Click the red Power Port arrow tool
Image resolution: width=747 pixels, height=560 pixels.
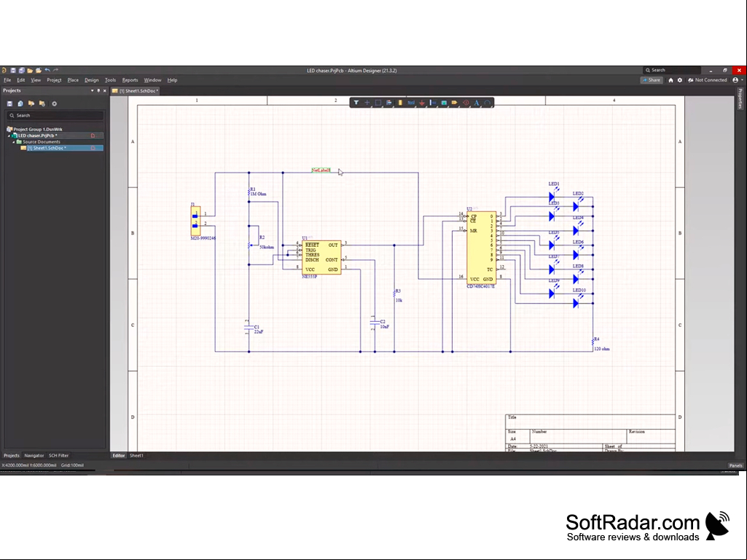[422, 103]
